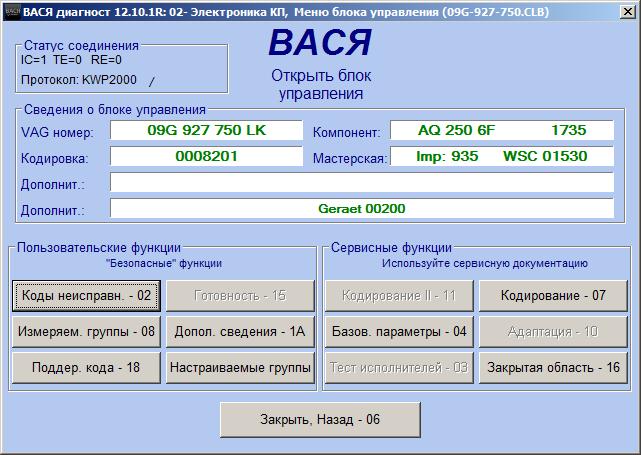Screen dimensions: 641x455
Task: Click the Компонент: label
Action: pyautogui.click(x=347, y=132)
